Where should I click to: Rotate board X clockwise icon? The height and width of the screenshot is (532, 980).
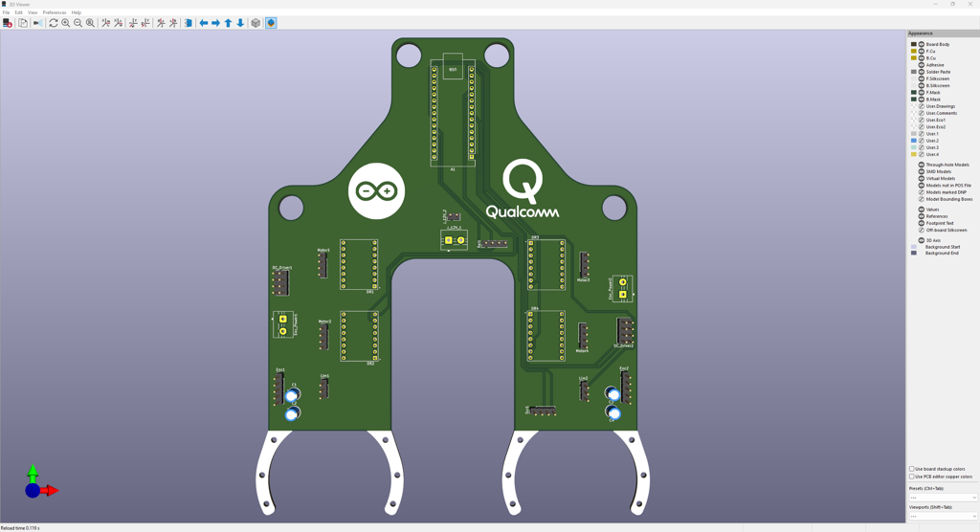(x=105, y=23)
